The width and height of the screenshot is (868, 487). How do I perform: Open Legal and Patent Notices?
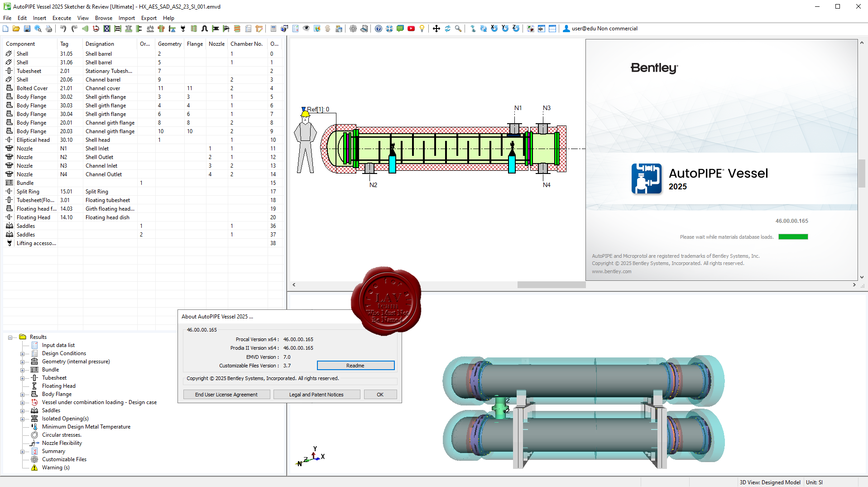[317, 395]
